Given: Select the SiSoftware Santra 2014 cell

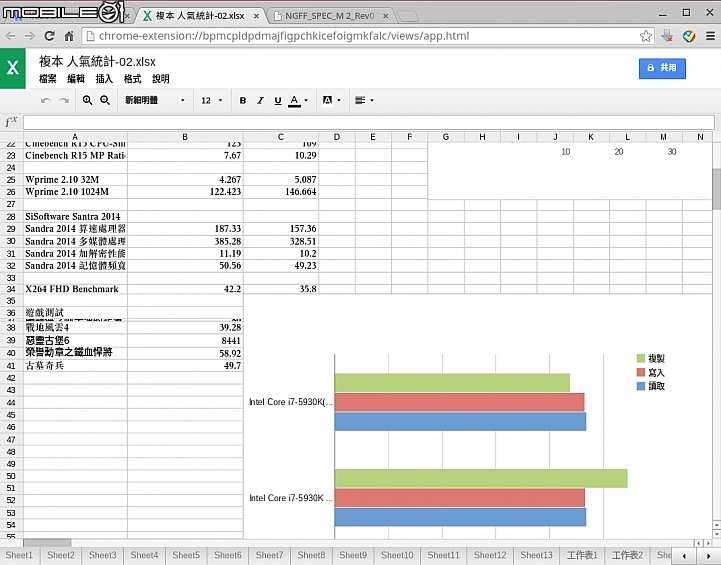Looking at the screenshot, I should (75, 217).
